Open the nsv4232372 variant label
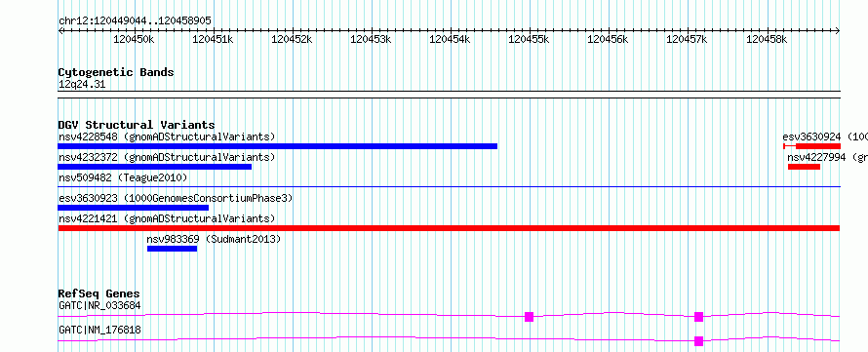 [x=167, y=157]
